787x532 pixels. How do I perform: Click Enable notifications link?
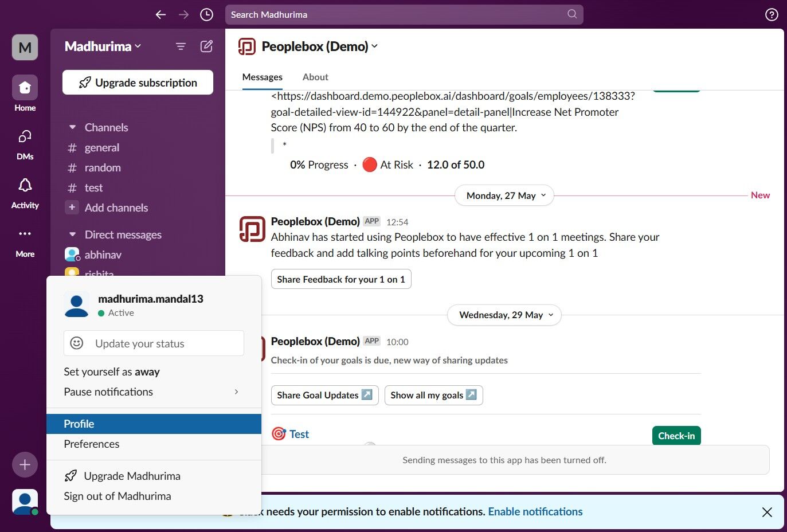click(x=535, y=512)
